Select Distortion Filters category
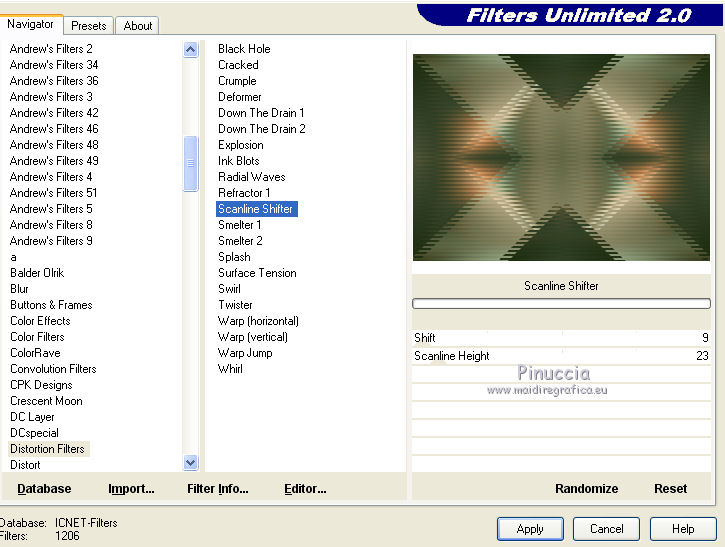 [48, 449]
